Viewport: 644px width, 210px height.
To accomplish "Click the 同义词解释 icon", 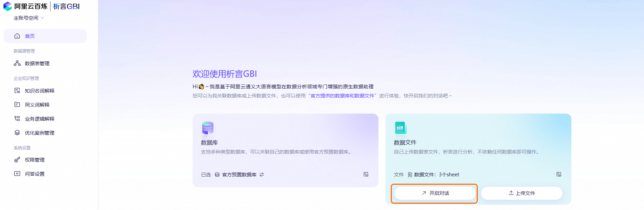I will coord(17,104).
